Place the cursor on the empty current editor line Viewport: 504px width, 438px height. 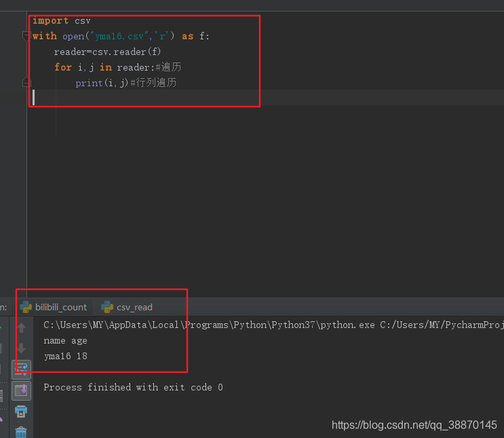tap(267, 98)
